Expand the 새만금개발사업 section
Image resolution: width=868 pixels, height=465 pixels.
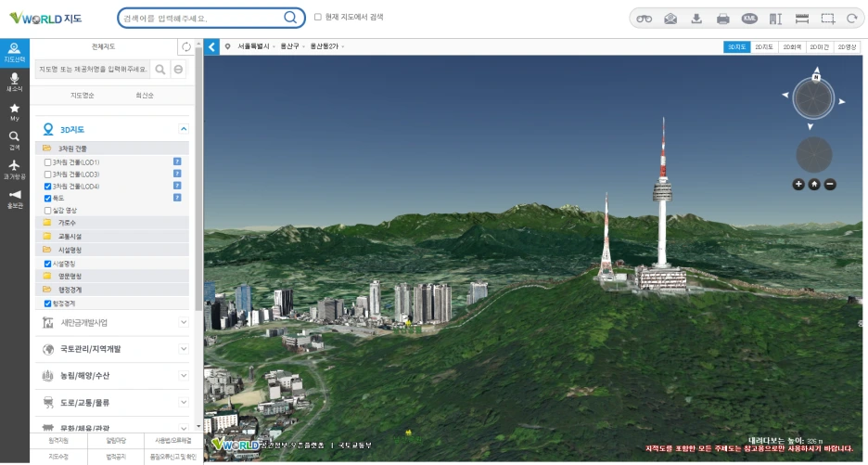click(x=184, y=322)
